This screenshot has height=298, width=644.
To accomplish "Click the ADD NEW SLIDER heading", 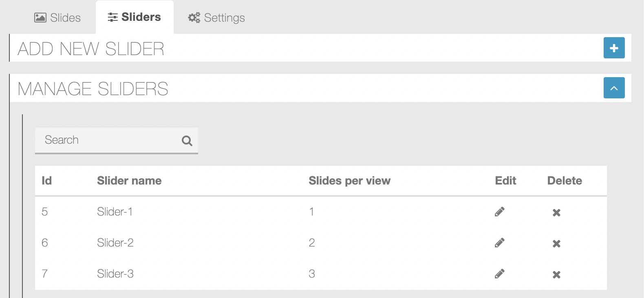I will click(90, 48).
